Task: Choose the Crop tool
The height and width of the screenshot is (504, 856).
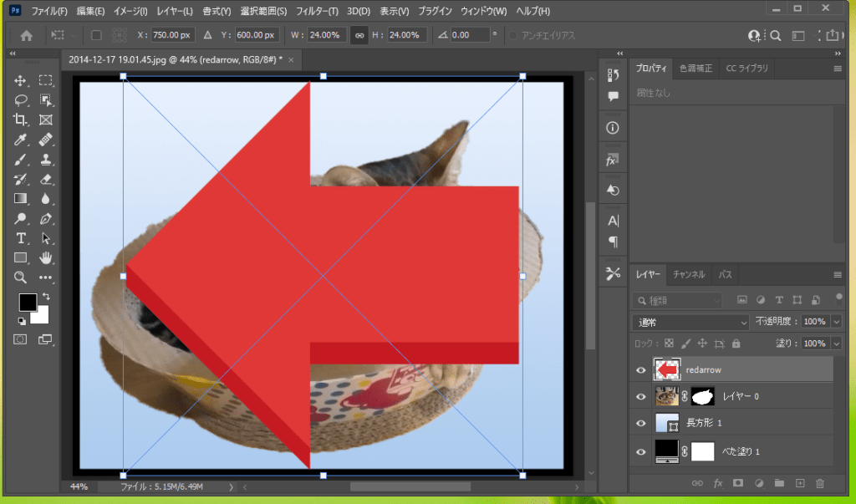Action: point(20,120)
